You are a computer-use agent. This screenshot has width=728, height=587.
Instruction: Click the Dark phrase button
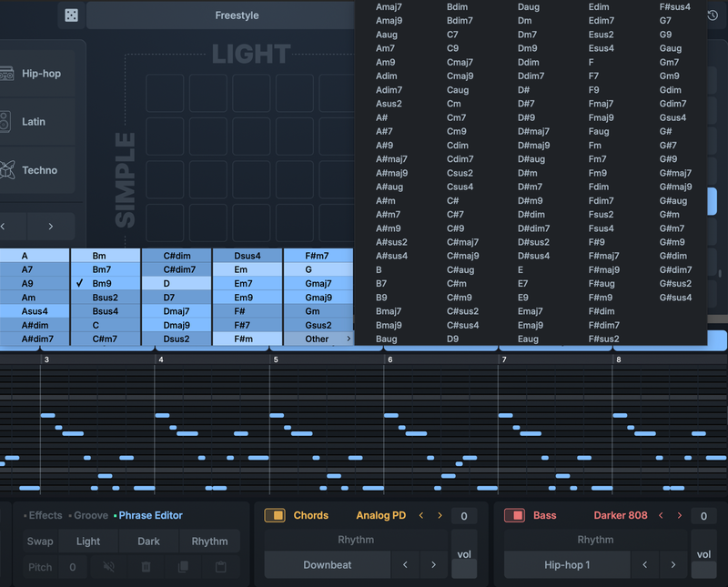148,541
